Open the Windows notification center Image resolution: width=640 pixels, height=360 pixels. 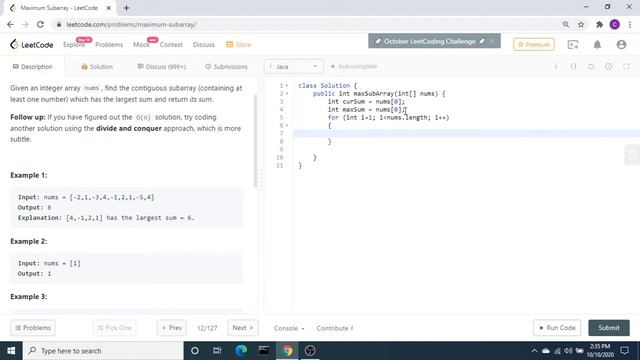pyautogui.click(x=624, y=351)
